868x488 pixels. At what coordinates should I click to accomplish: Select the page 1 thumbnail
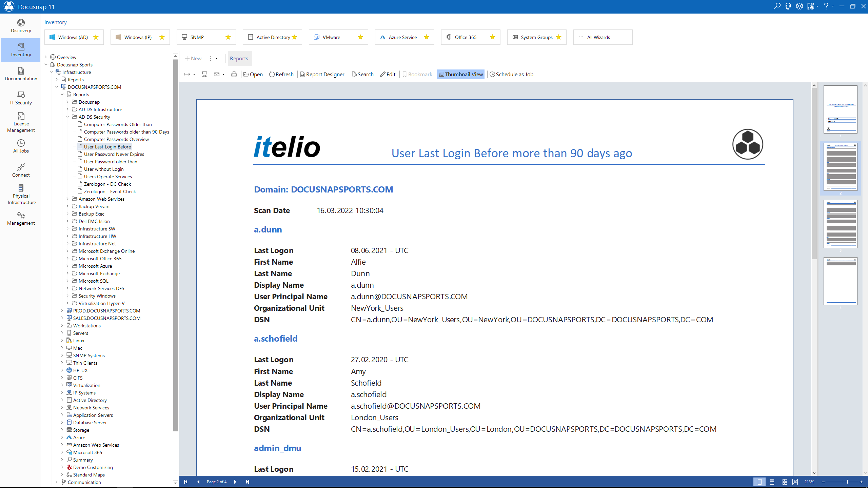(841, 109)
